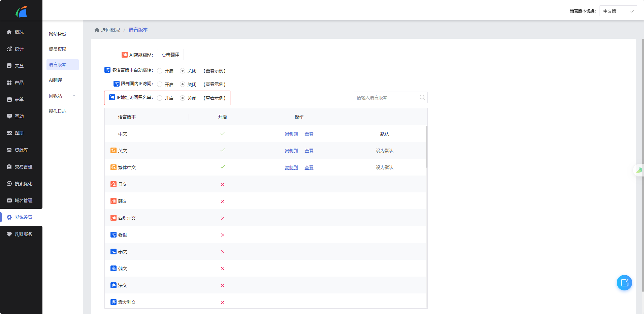Select 开启 for 限制国内IP访问
Viewport: 644px width, 314px height.
[x=160, y=84]
